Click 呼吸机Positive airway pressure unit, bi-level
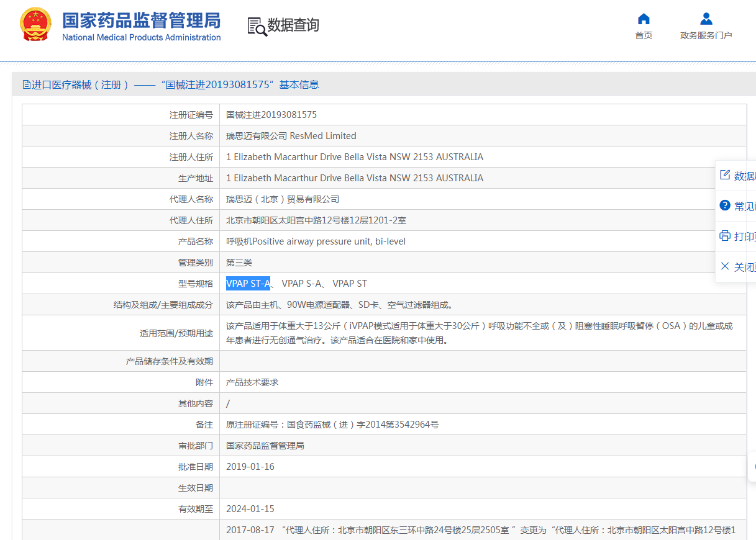Image resolution: width=756 pixels, height=540 pixels. click(x=316, y=241)
